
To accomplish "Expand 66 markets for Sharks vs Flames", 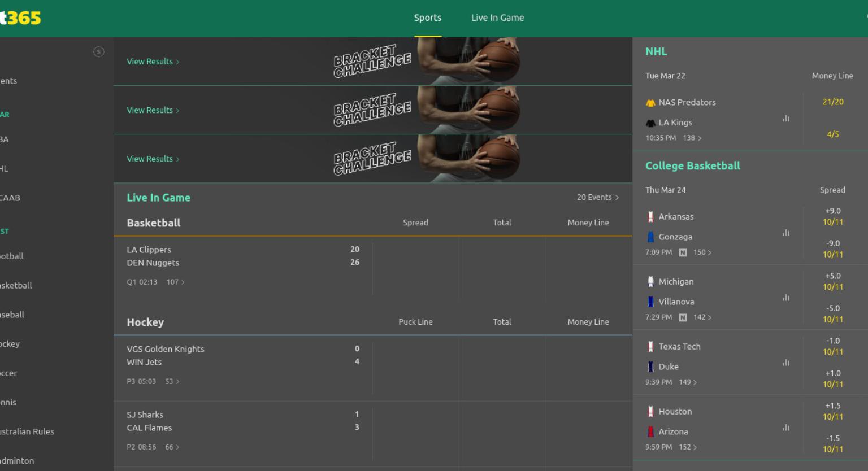I will click(172, 447).
